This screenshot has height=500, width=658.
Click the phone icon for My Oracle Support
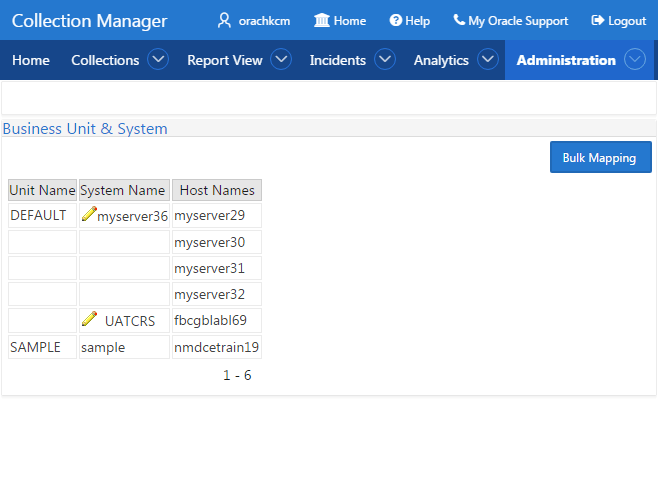tap(459, 20)
